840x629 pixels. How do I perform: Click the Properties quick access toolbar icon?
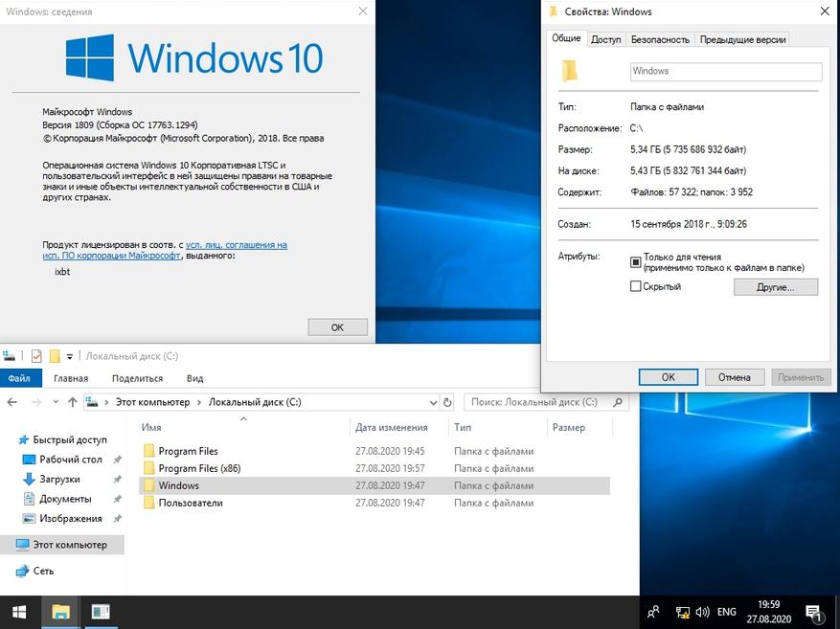[37, 356]
